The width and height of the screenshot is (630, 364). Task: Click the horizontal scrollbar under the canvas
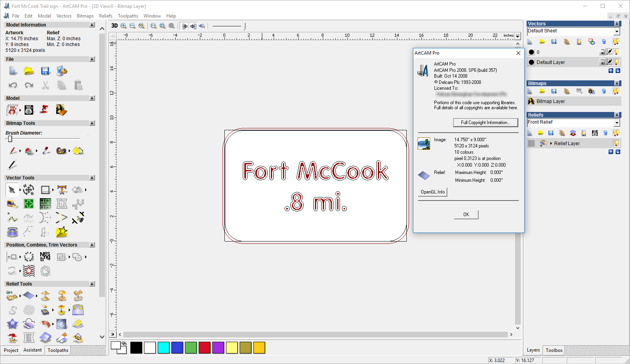(x=316, y=335)
